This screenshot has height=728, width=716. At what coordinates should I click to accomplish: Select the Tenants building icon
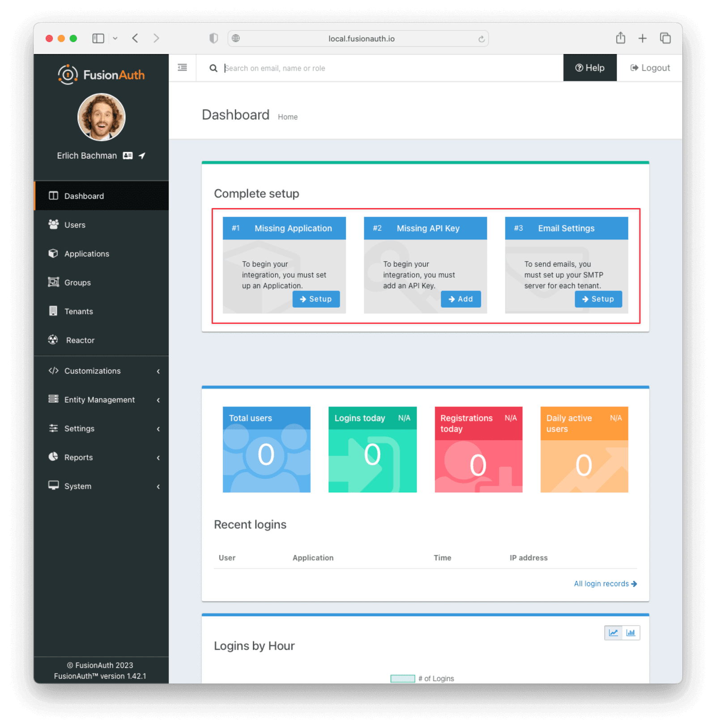53,311
